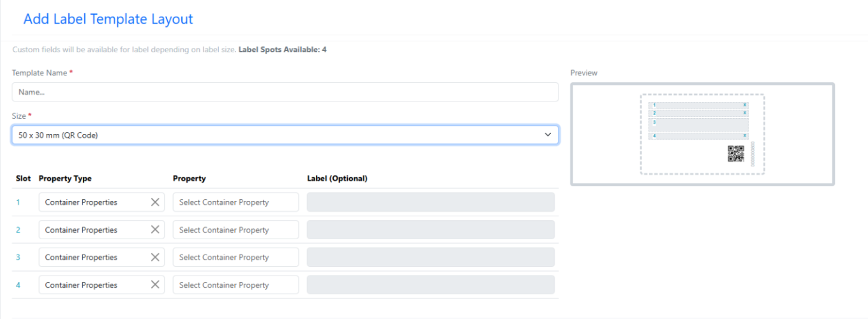Select Container Property for slot 4
Screen dimensions: 868x319
236,285
